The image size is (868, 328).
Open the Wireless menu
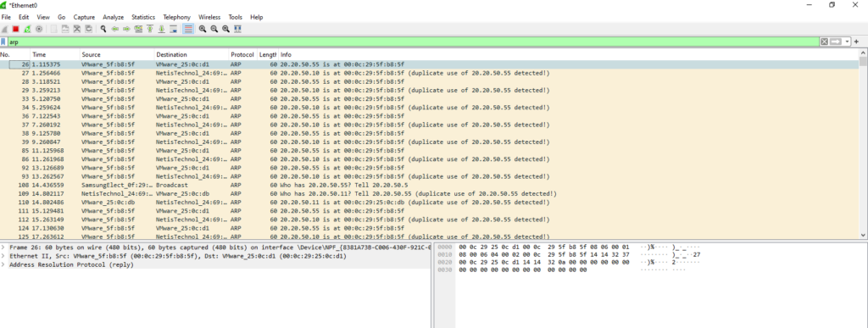coord(209,17)
